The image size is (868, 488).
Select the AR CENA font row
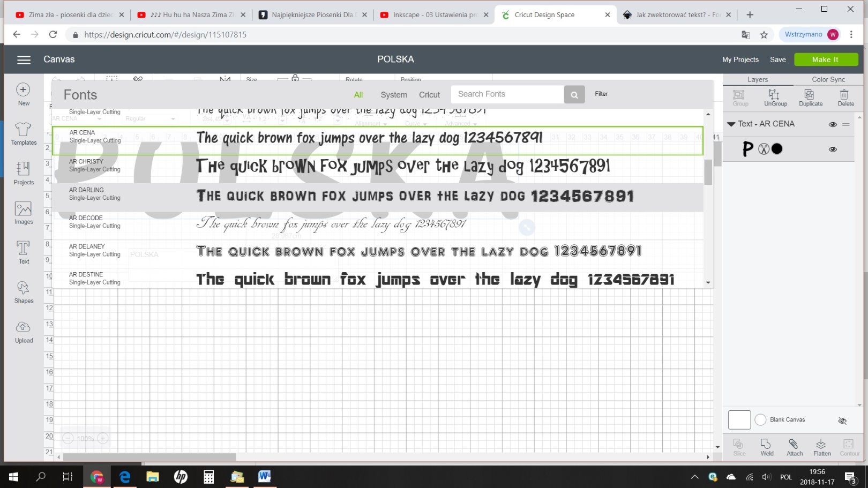tap(377, 141)
